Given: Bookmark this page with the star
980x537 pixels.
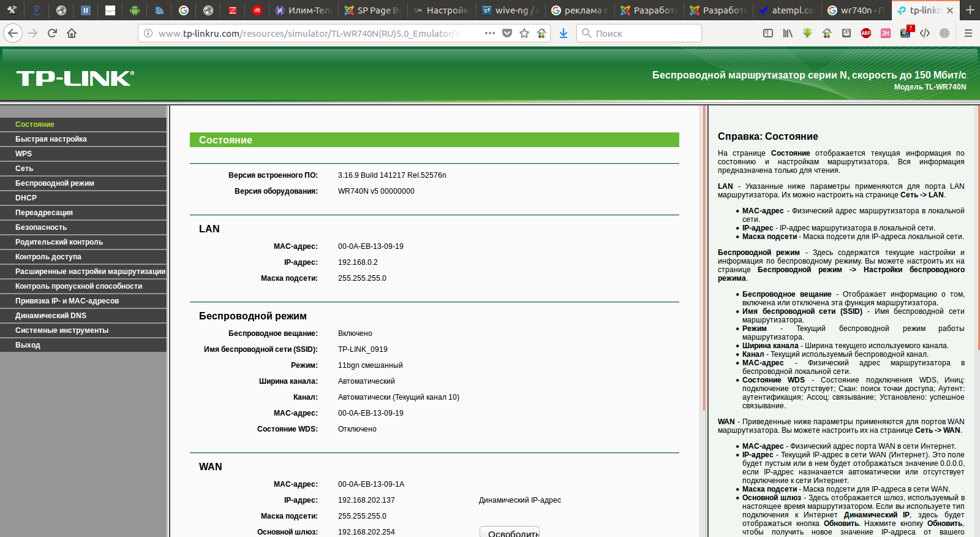Looking at the screenshot, I should point(524,33).
